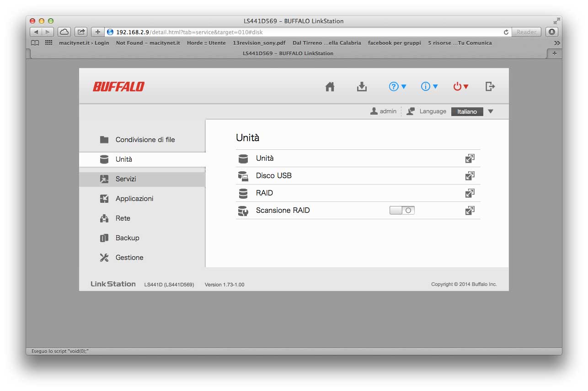Click the RAID label in content list
The height and width of the screenshot is (391, 588).
pos(264,193)
